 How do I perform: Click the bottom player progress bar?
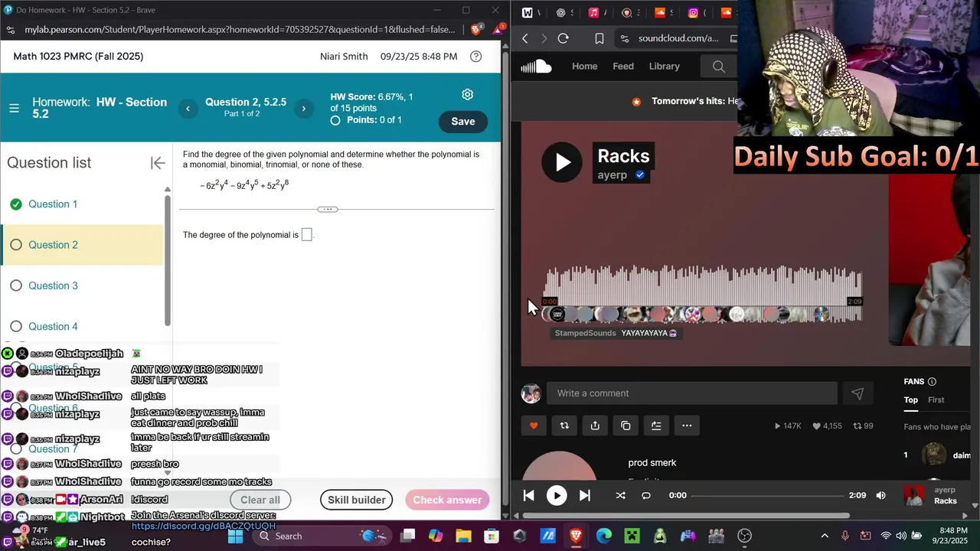coord(766,495)
